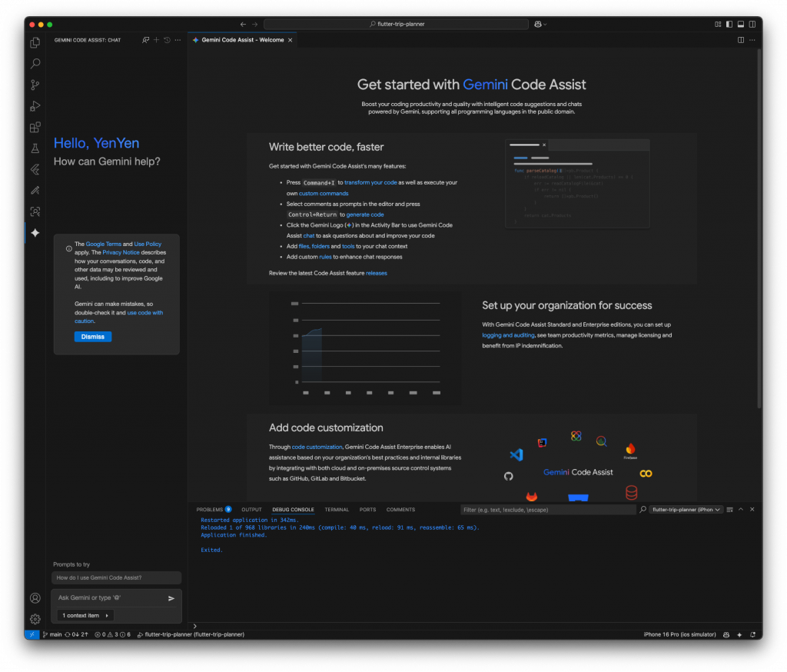Open notifications bell in status bar
The width and height of the screenshot is (787, 672).
point(752,634)
